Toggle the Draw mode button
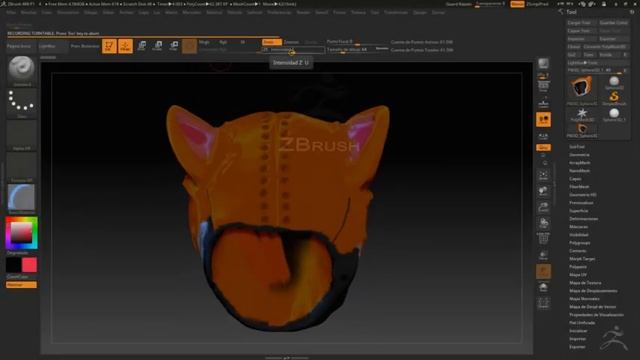The height and width of the screenshot is (360, 640). (x=125, y=46)
